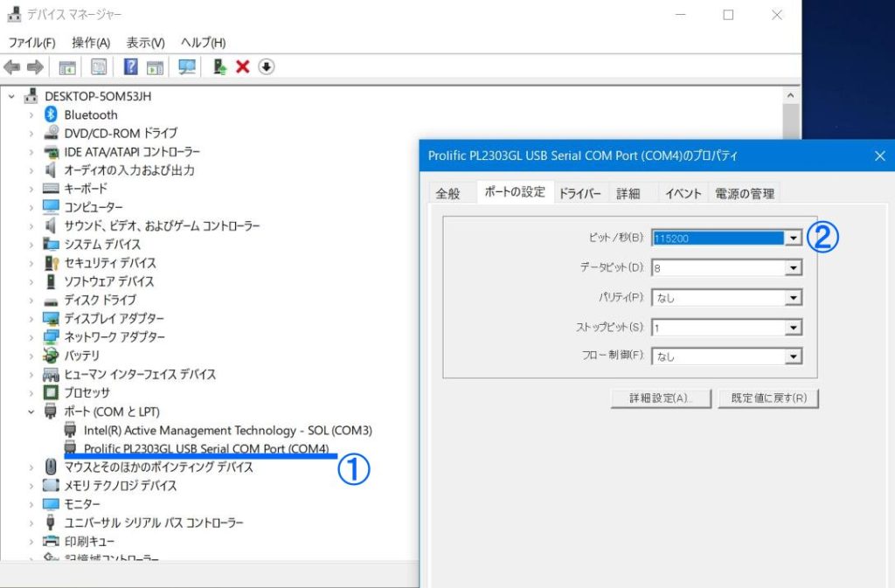Click the コンピューター monitor icon
The image size is (895, 588).
(51, 207)
